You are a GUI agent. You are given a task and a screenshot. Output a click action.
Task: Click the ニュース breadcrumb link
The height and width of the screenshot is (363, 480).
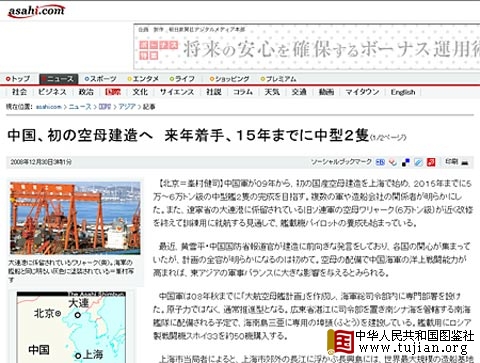[80, 107]
